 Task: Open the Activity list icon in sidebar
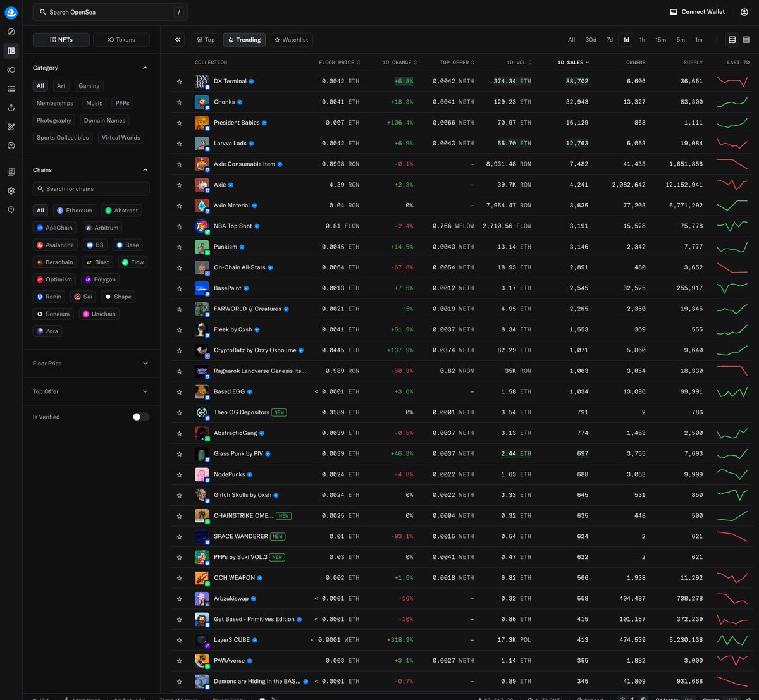[x=11, y=89]
